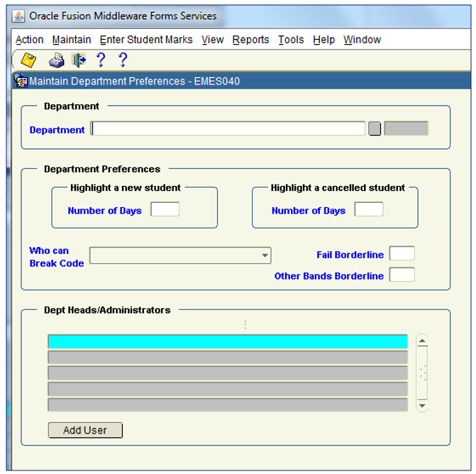Open the Action menu
The height and width of the screenshot is (474, 476).
(x=29, y=40)
